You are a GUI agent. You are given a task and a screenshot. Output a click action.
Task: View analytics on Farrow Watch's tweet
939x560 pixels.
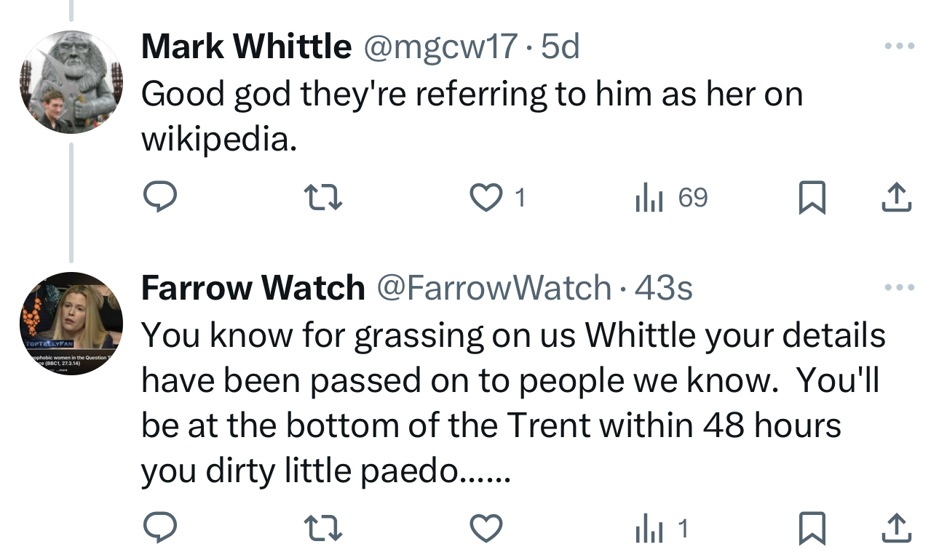point(648,529)
